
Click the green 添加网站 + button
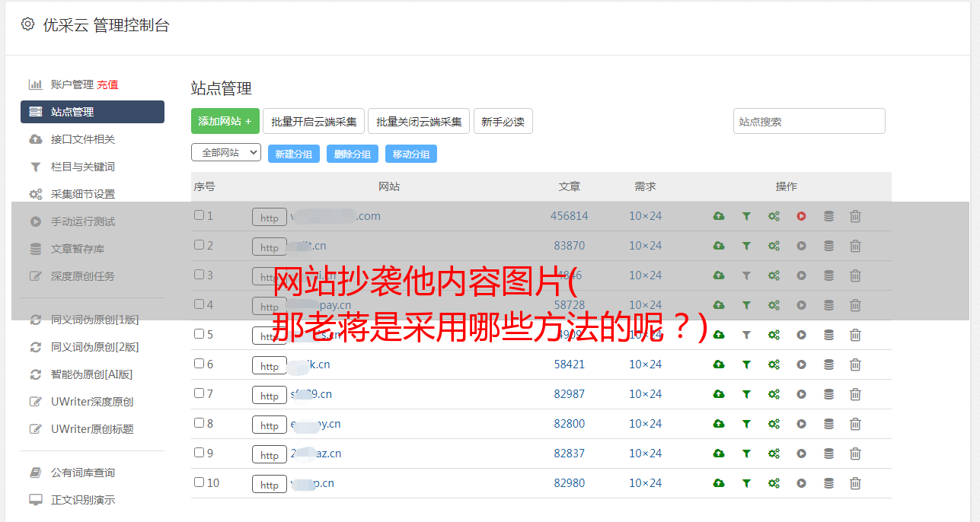[x=225, y=121]
